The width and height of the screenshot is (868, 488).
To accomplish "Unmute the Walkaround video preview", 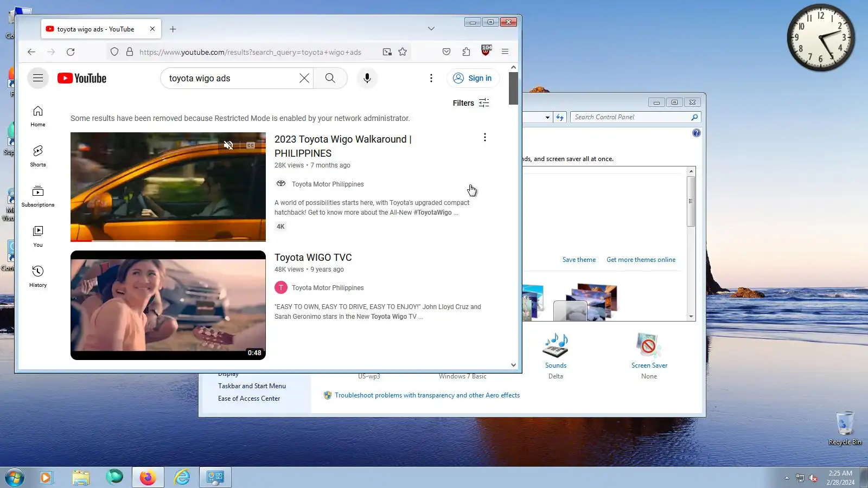I will (228, 145).
